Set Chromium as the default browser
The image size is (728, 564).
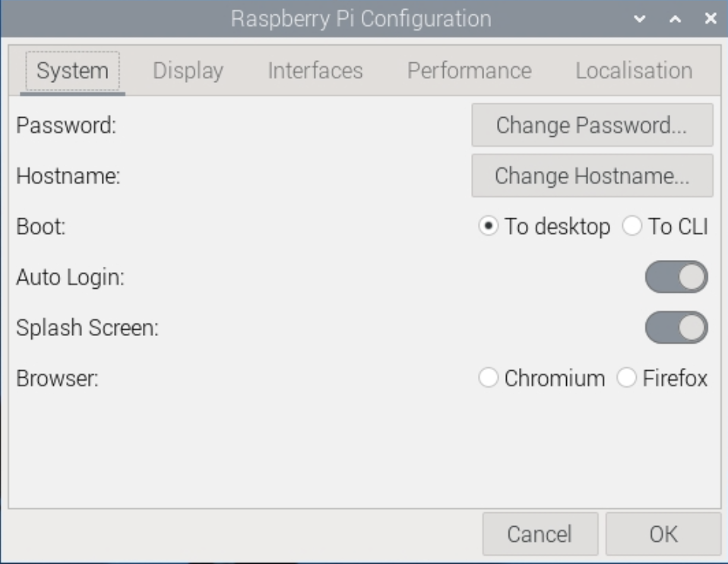click(x=542, y=378)
